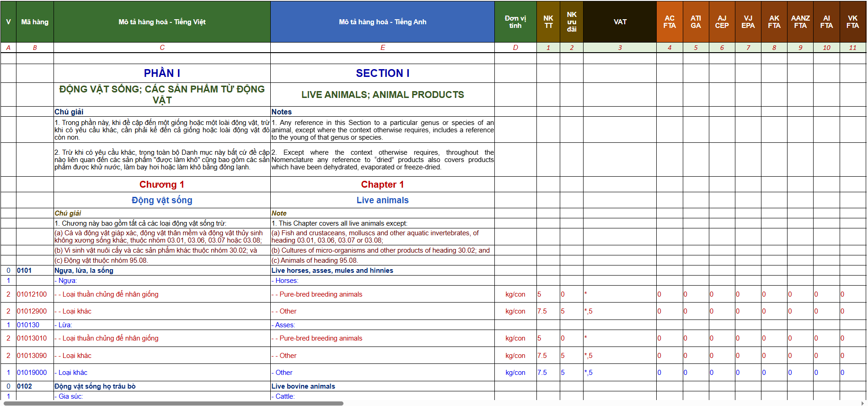Click the VAT column header
The height and width of the screenshot is (406, 868).
[620, 22]
